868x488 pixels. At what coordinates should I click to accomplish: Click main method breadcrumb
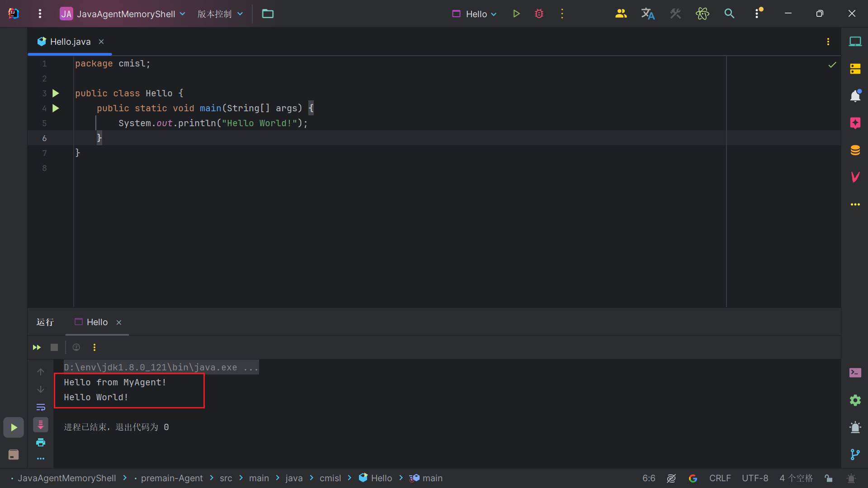pos(426,478)
